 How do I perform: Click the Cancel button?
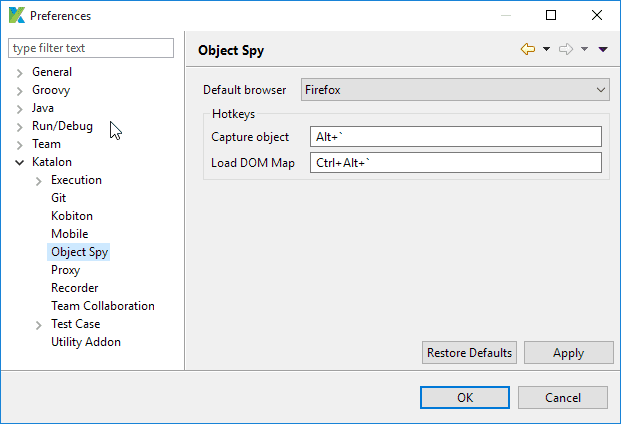563,397
